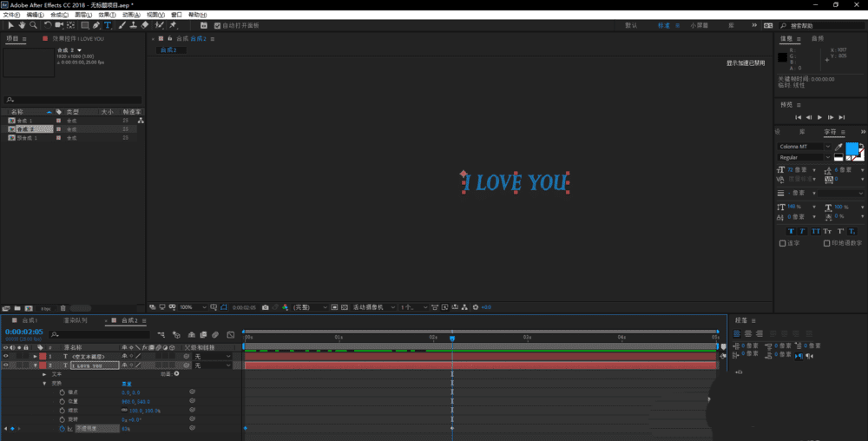868x441 pixels.
Task: Switch to the 合成1 timeline tab
Action: coord(30,320)
